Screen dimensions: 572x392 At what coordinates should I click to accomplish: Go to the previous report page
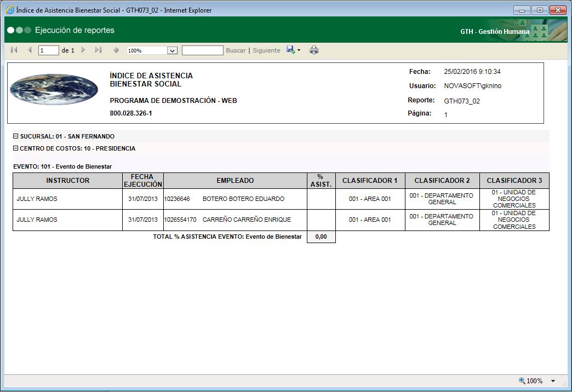click(x=30, y=50)
